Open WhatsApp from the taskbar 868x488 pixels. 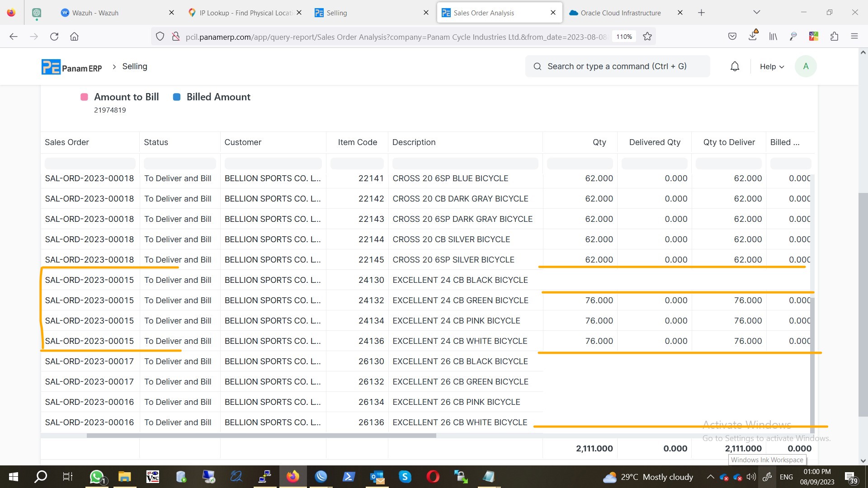coord(97,477)
